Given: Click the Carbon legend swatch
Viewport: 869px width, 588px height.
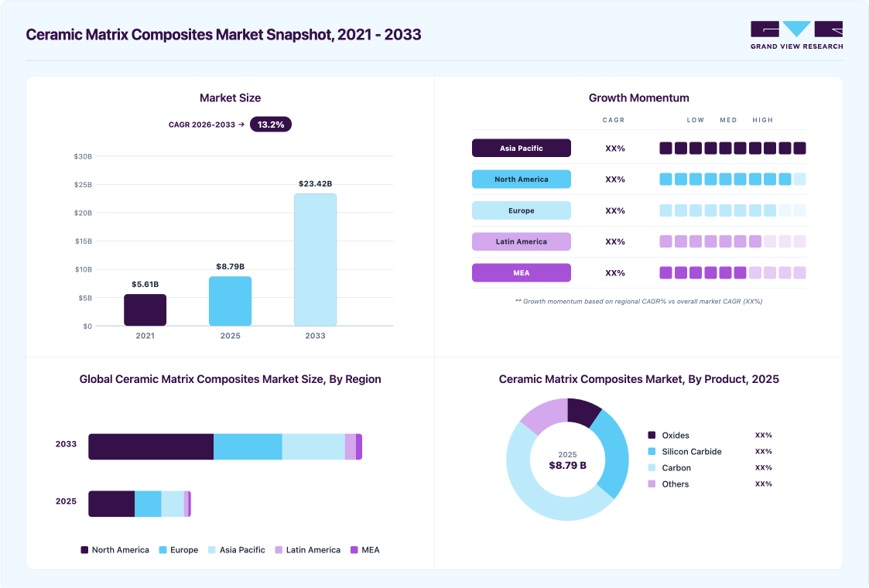Looking at the screenshot, I should tap(652, 468).
